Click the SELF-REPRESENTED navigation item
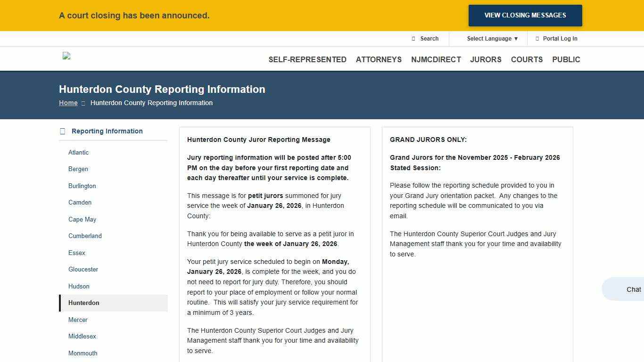The height and width of the screenshot is (362, 644). pos(307,59)
